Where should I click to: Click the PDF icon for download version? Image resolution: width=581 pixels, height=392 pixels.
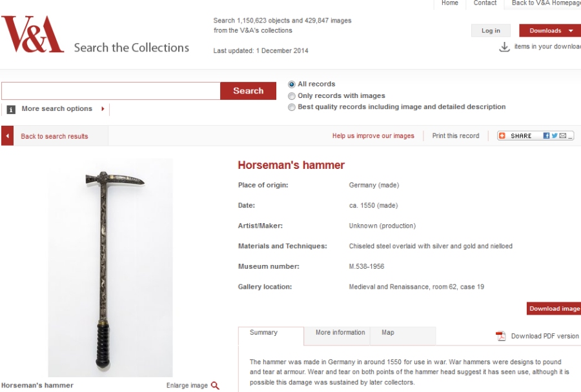(x=500, y=336)
